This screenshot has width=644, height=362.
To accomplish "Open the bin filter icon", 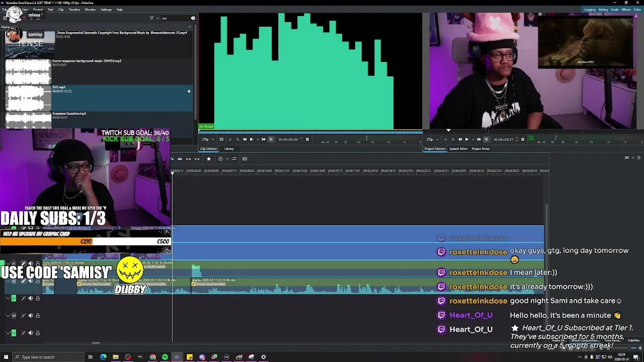I will [x=151, y=18].
